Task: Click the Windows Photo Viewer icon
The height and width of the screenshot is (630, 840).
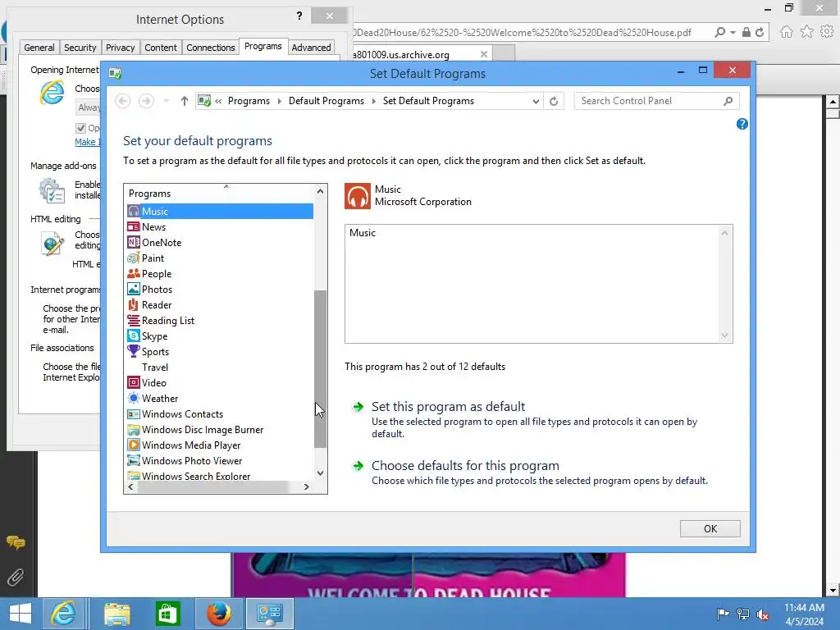Action: pyautogui.click(x=134, y=460)
